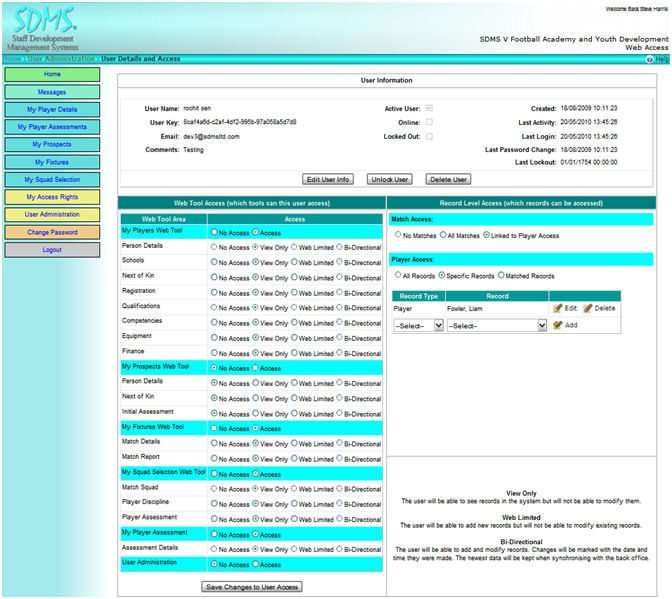Screen dimensions: 672x599
Task: Select No Access for Finance
Action: pos(214,353)
